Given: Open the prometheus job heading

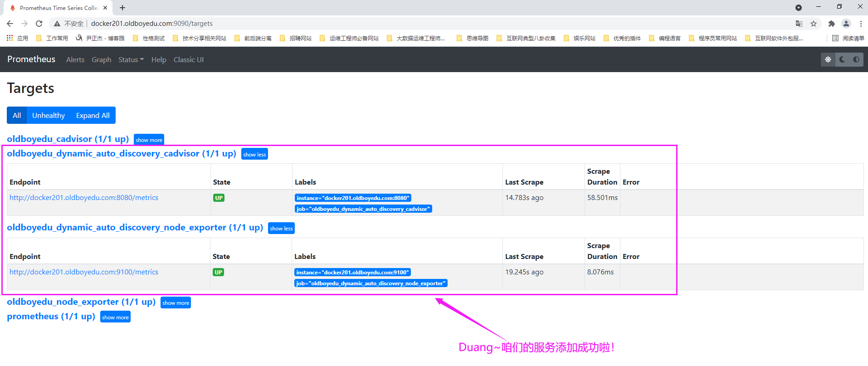Looking at the screenshot, I should click(51, 316).
